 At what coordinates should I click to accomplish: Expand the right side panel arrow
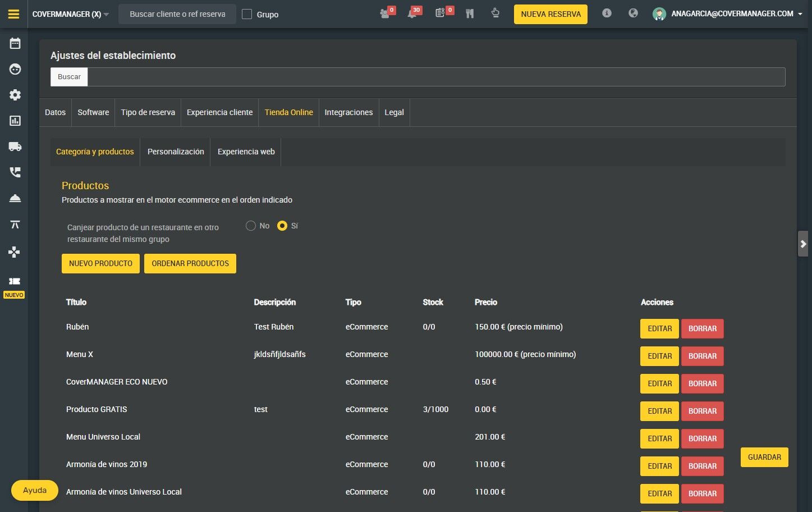[803, 244]
